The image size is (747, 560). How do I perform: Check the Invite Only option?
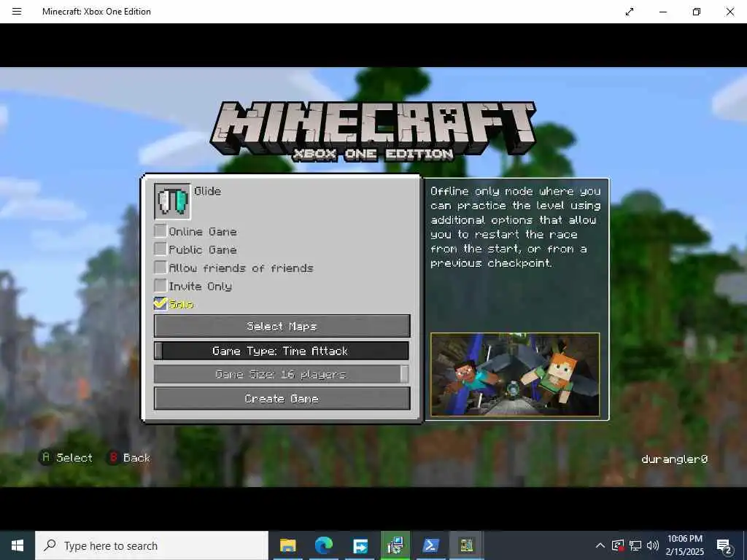click(160, 285)
